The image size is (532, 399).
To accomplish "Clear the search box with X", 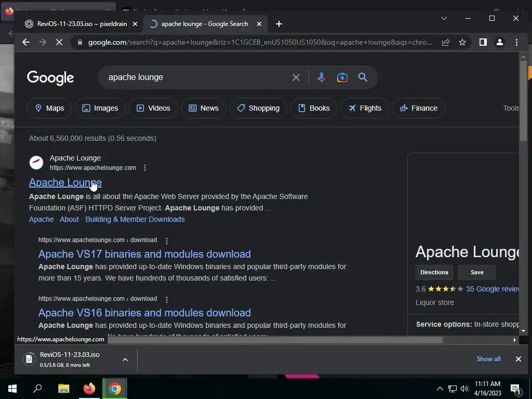I will [x=296, y=78].
